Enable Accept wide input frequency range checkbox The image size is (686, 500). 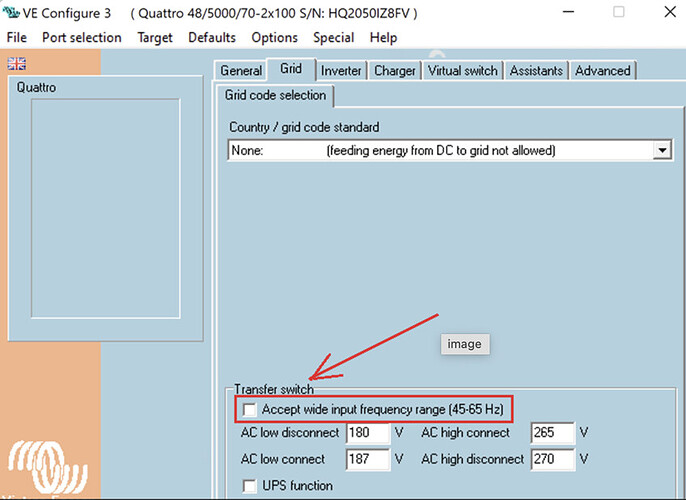point(249,410)
